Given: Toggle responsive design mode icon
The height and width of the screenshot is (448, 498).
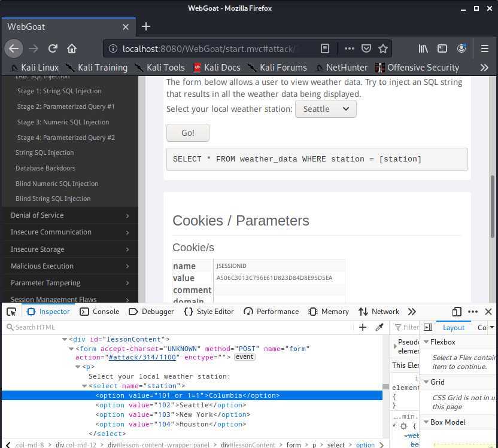Looking at the screenshot, I should point(456,312).
